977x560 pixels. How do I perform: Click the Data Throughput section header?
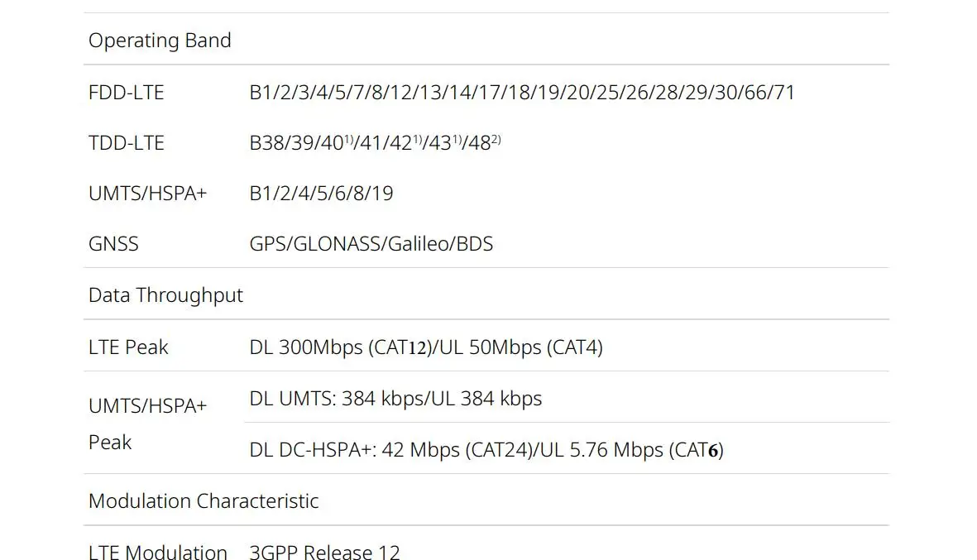coord(165,295)
